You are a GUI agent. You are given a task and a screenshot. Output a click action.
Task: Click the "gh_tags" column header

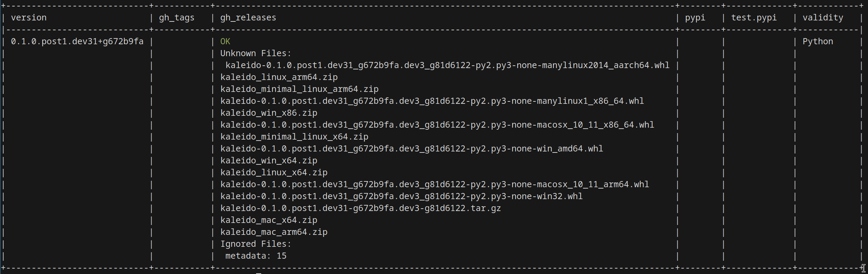coord(176,18)
